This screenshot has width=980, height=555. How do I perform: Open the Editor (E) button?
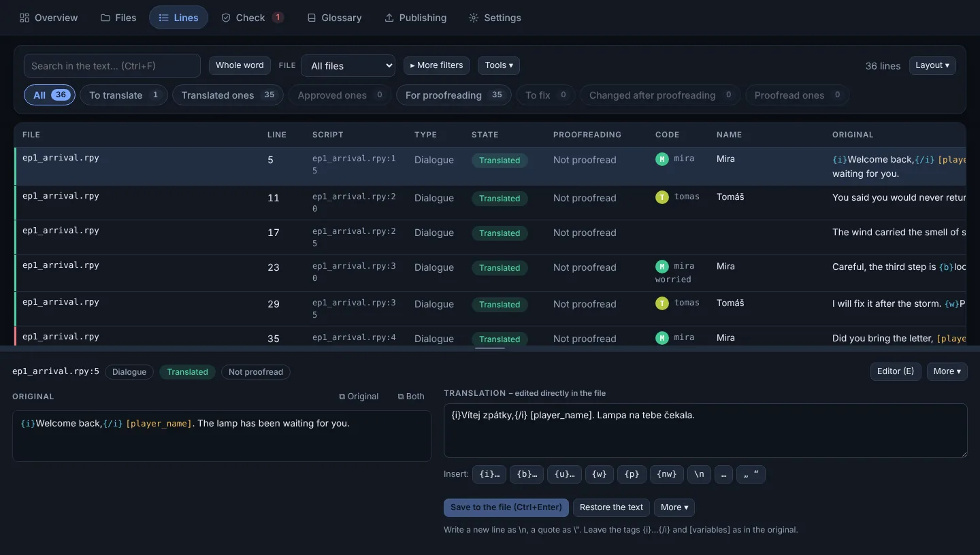896,371
